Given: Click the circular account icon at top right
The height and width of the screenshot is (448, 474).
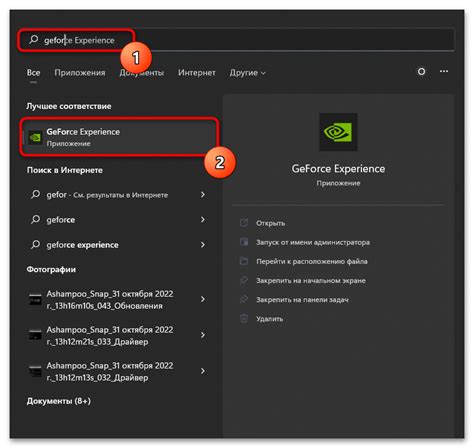Looking at the screenshot, I should (421, 71).
